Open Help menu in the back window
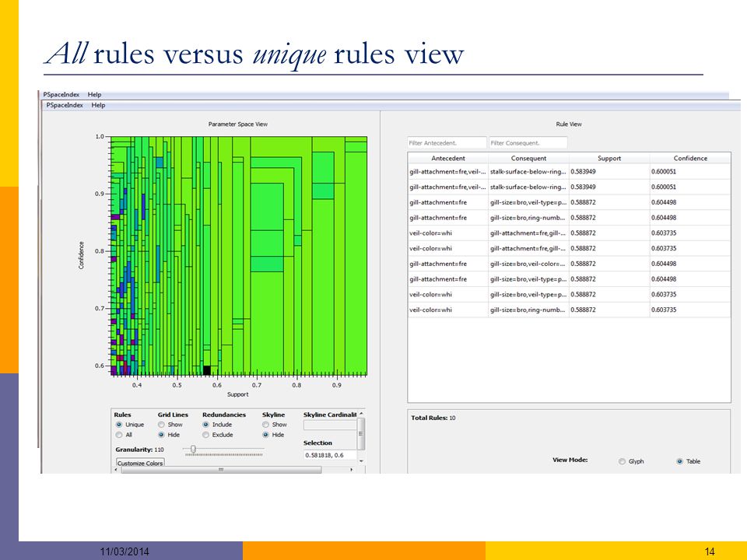 [x=94, y=94]
